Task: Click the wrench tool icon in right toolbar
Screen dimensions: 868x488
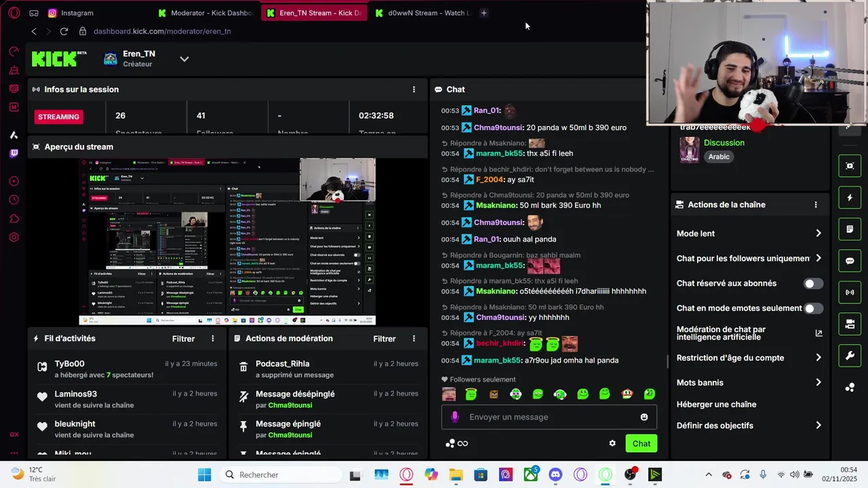Action: point(850,356)
